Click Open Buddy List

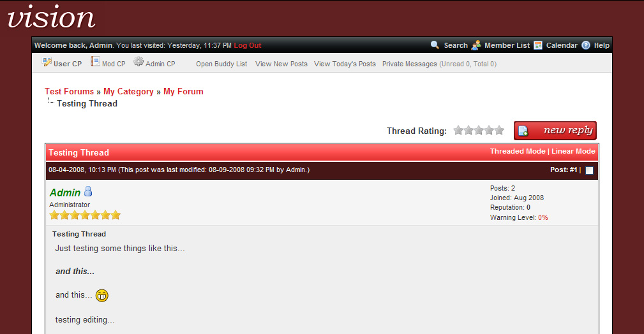(x=221, y=64)
